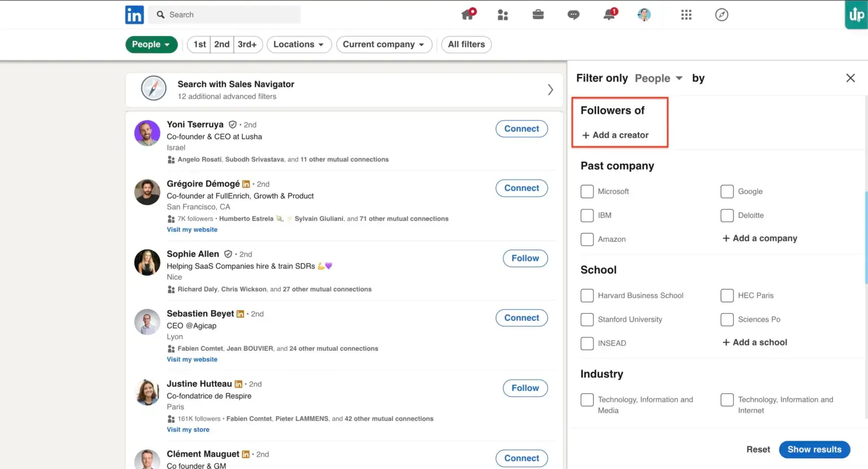Open Yoni Tserruya's profile photo
868x469 pixels.
click(147, 133)
